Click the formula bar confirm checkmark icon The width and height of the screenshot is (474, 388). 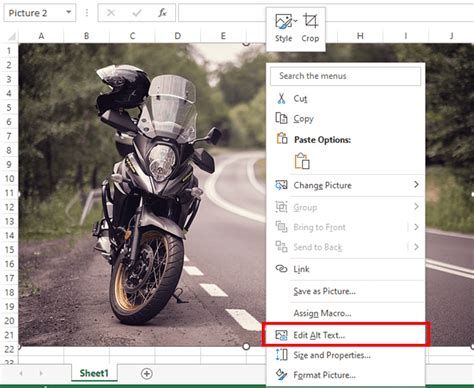137,13
